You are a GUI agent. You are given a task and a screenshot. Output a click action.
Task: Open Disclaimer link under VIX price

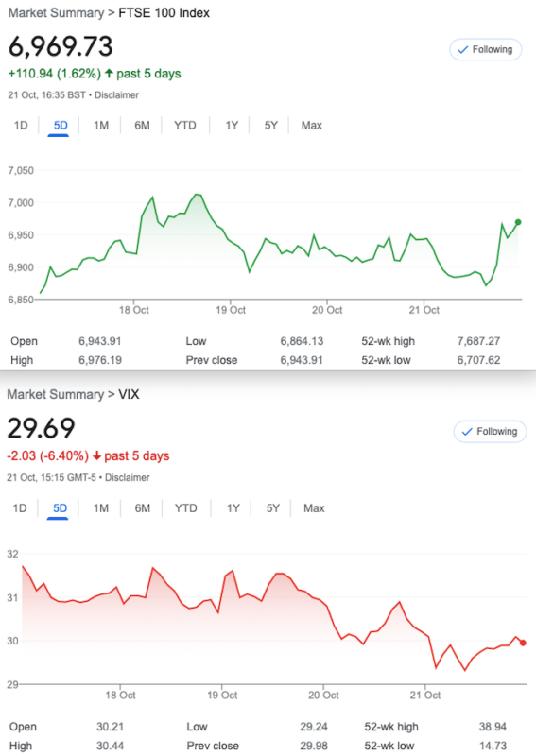(128, 477)
